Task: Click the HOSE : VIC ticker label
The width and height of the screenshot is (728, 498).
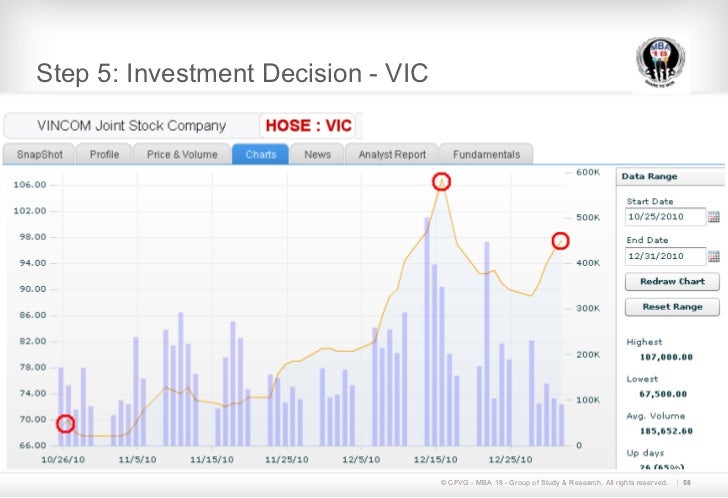Action: coord(307,127)
